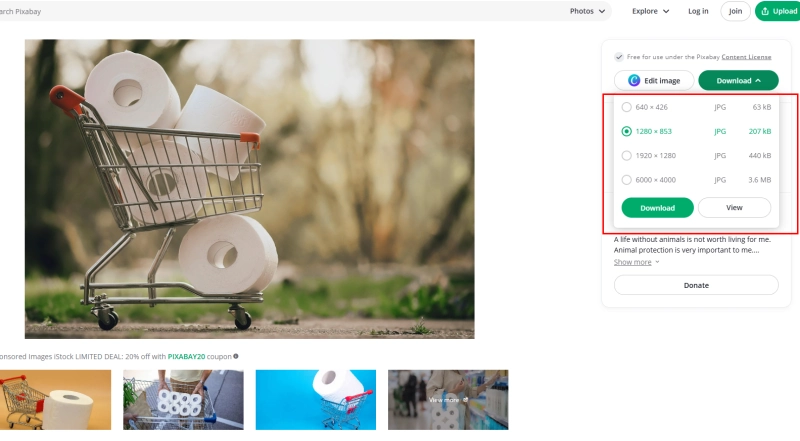
Task: Click the Canva icon in Edit image
Action: pyautogui.click(x=634, y=81)
